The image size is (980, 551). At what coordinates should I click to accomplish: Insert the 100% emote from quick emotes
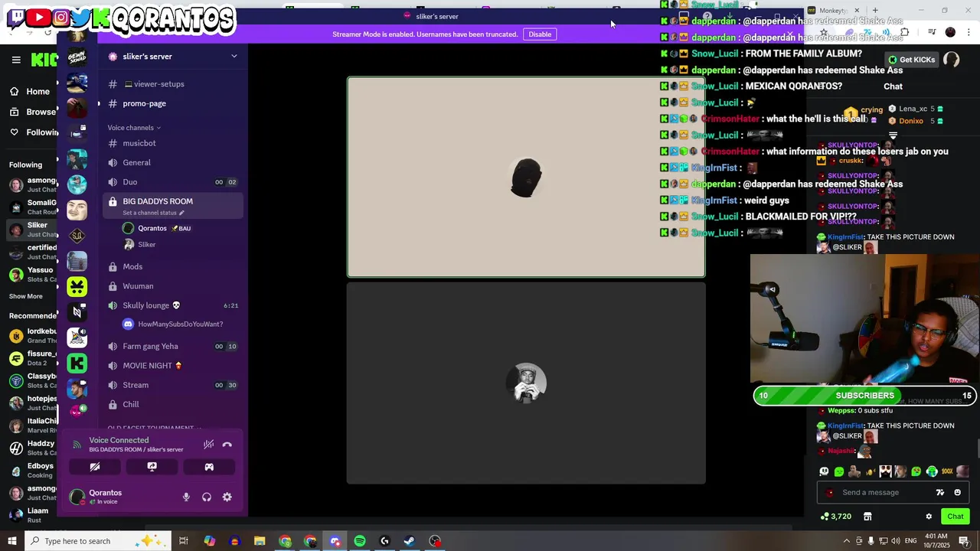(x=947, y=471)
